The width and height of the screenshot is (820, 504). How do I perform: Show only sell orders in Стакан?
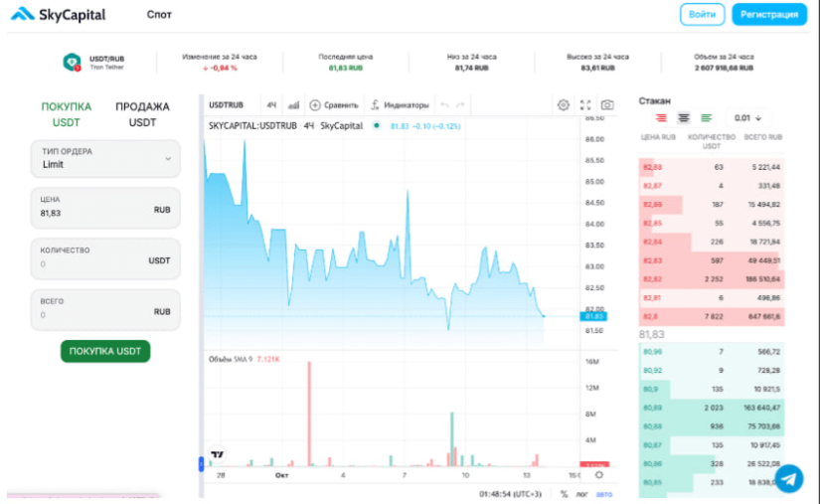(661, 118)
